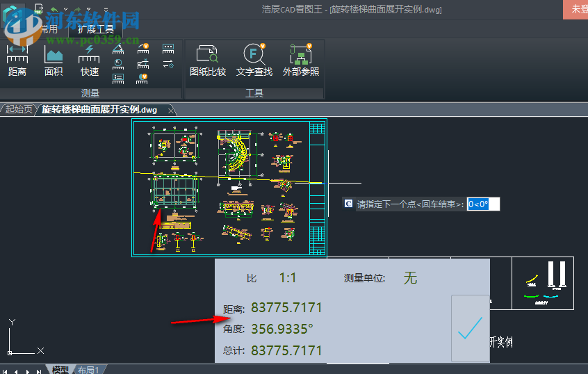Screen dimensions: 588x374
Task: Click the application logo menu button
Action: [13, 15]
